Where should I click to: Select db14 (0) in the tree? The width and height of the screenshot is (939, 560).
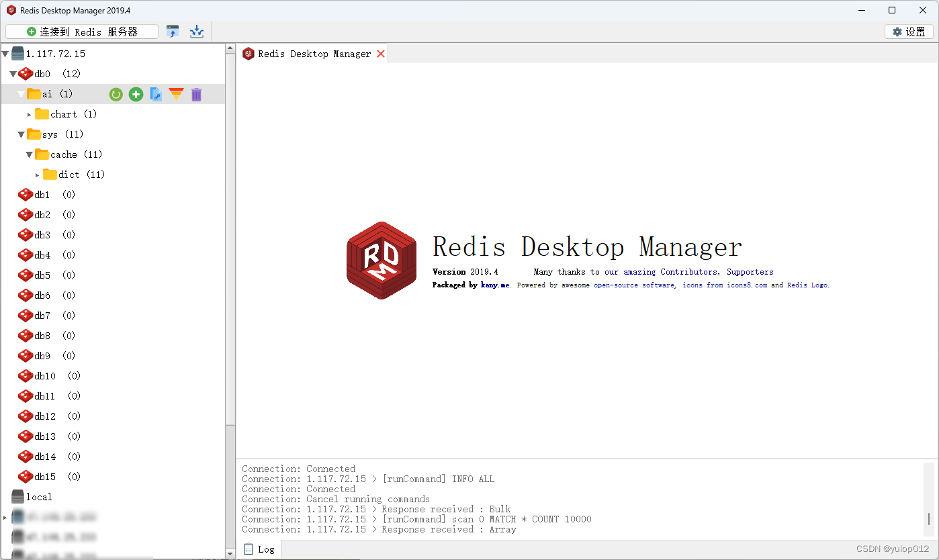click(x=113, y=457)
